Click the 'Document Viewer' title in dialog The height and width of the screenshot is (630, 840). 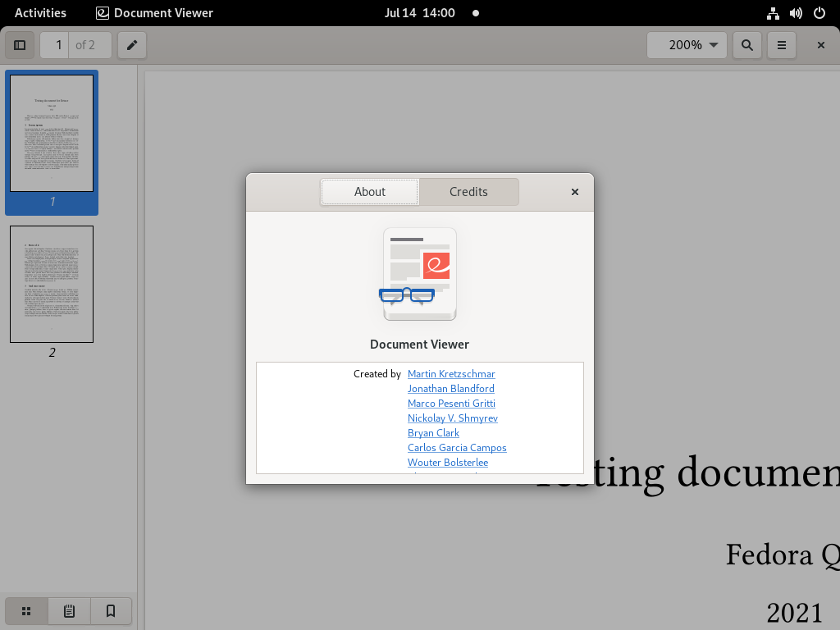click(419, 345)
